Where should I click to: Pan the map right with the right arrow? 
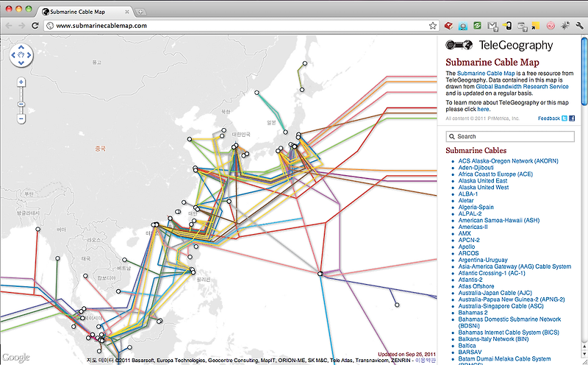click(x=29, y=55)
